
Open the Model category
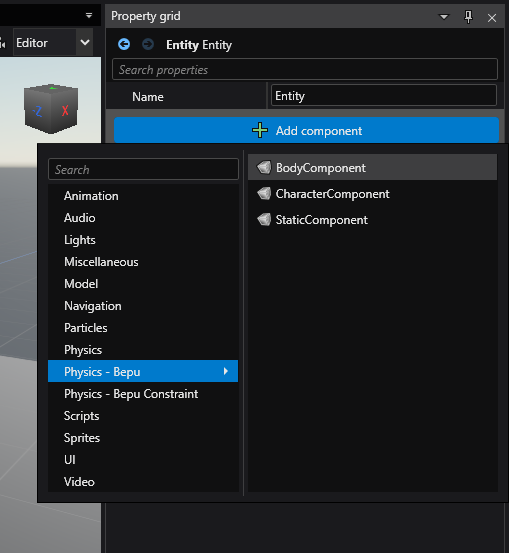[x=143, y=284]
